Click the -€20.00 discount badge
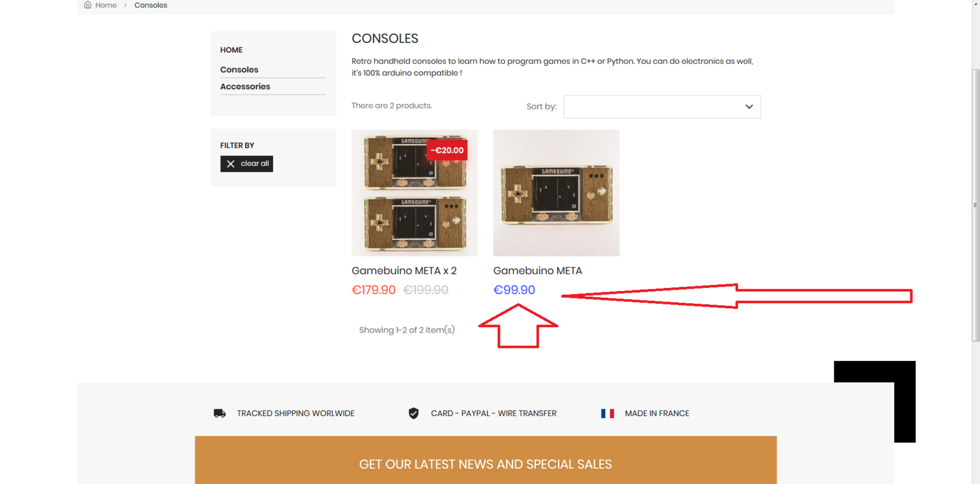Viewport: 980px width, 484px height. coord(447,150)
